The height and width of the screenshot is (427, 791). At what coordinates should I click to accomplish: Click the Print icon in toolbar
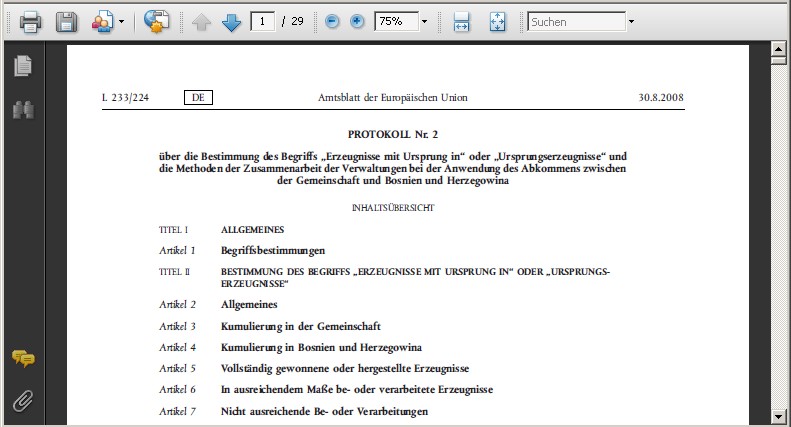click(30, 21)
